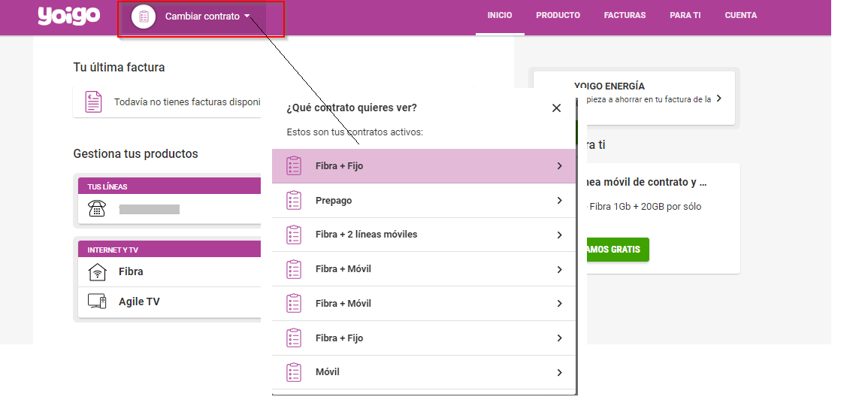Click the Móvil contract clipboard icon

[x=294, y=372]
